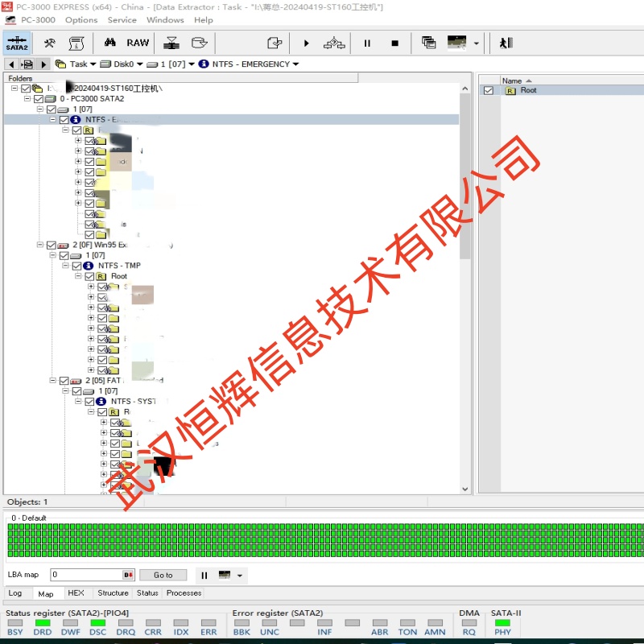Click the red marker icon inside LBA field
The height and width of the screenshot is (644, 644).
coord(128,575)
